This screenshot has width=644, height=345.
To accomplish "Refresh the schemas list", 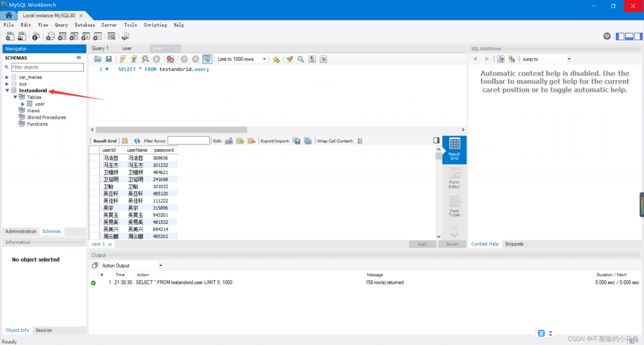I will [79, 58].
